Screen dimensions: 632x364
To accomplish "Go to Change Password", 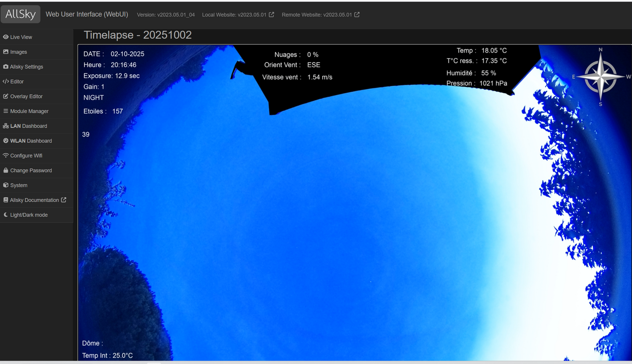I will (37, 170).
